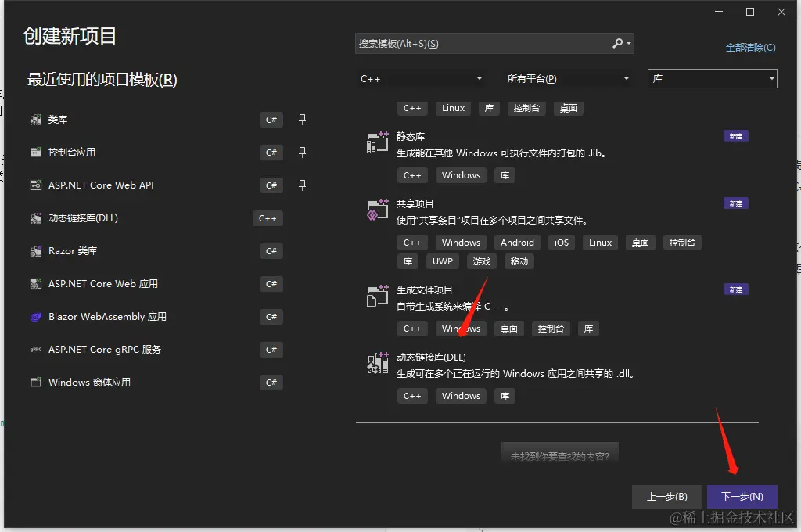Screen dimensions: 801x532
Task: Click the search magnifier icon
Action: (x=617, y=43)
